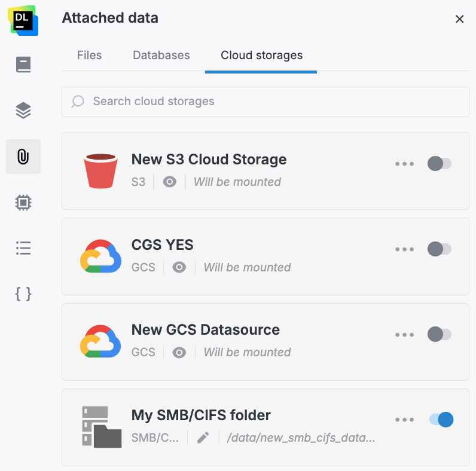Click the eye icon for New S3 Cloud Storage
This screenshot has height=471, width=476.
[x=170, y=182]
